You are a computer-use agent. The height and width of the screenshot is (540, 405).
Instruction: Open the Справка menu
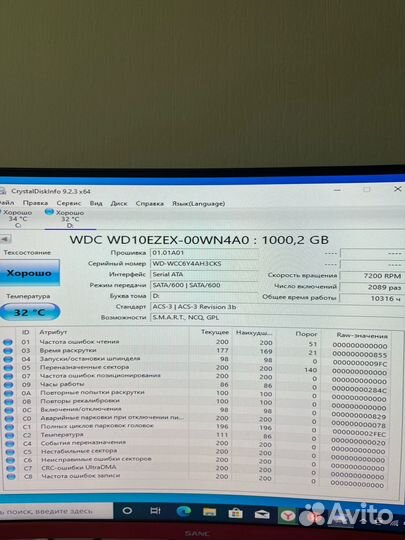pyautogui.click(x=149, y=204)
